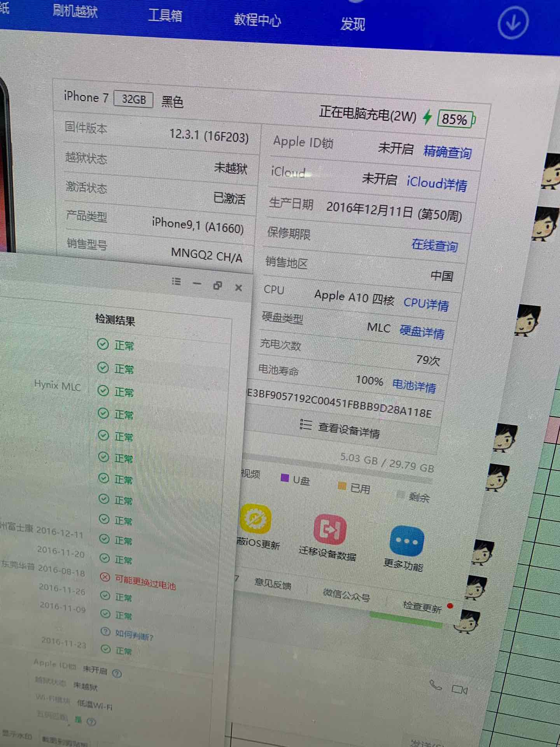Click the gray 剩余 legend swatch
This screenshot has width=560, height=747.
400,494
